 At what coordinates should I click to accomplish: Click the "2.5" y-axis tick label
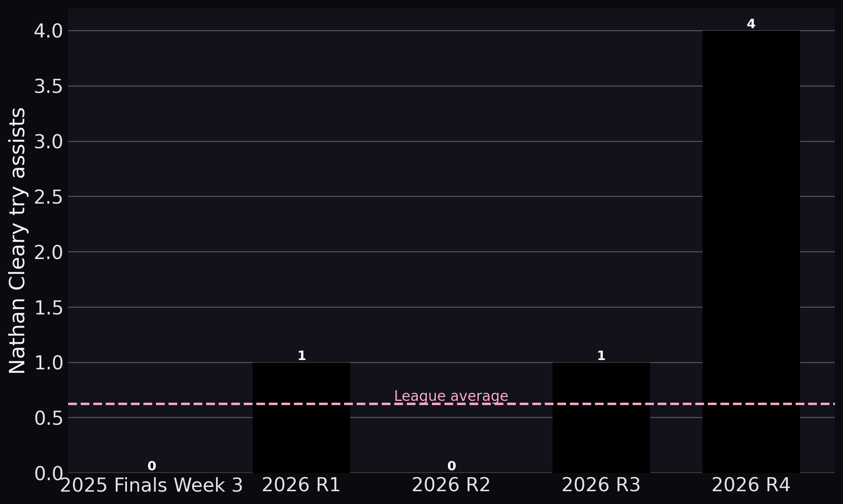49,197
